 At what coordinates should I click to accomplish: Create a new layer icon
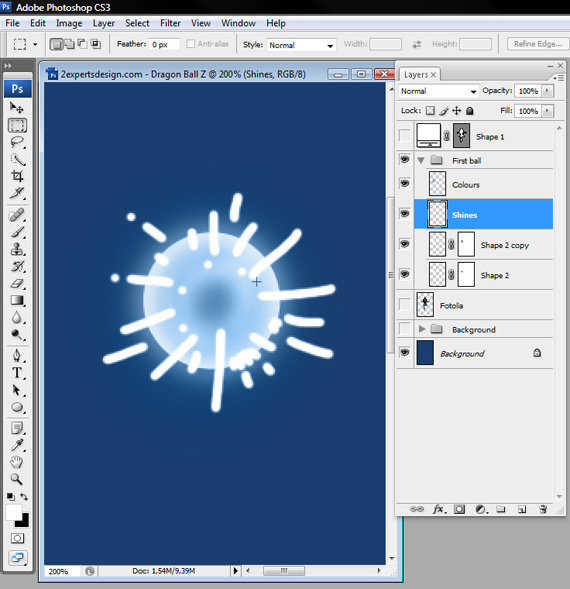[x=522, y=509]
